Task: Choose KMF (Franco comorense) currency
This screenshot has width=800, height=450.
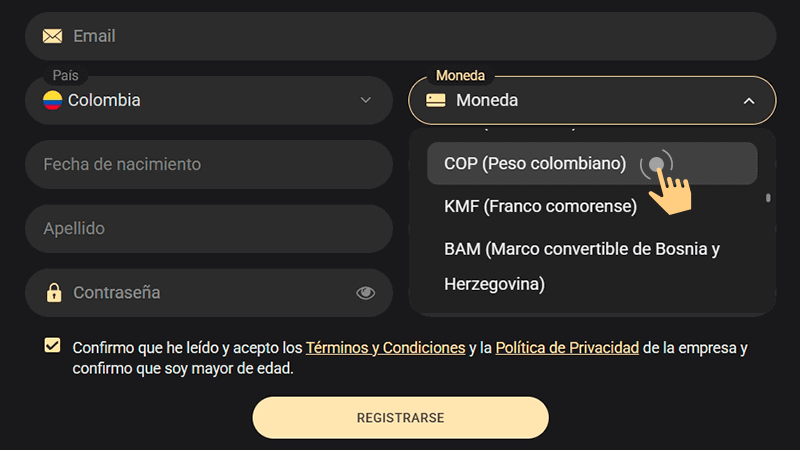Action: tap(540, 207)
